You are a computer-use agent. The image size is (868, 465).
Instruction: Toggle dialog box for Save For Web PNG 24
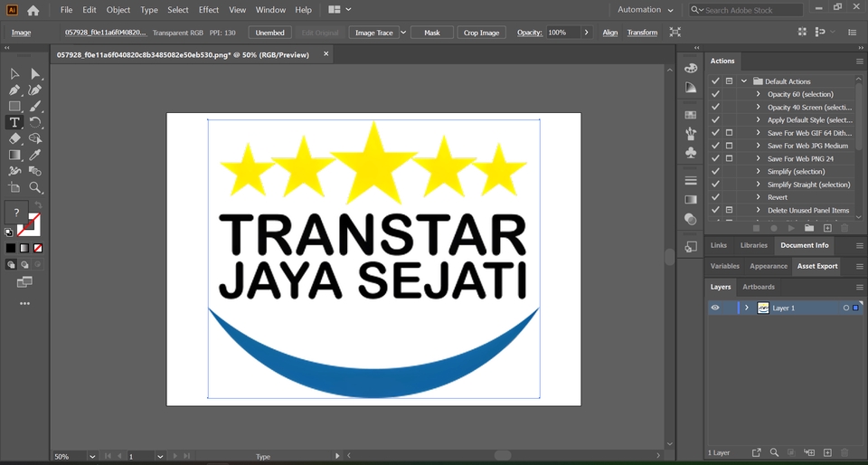(x=729, y=158)
